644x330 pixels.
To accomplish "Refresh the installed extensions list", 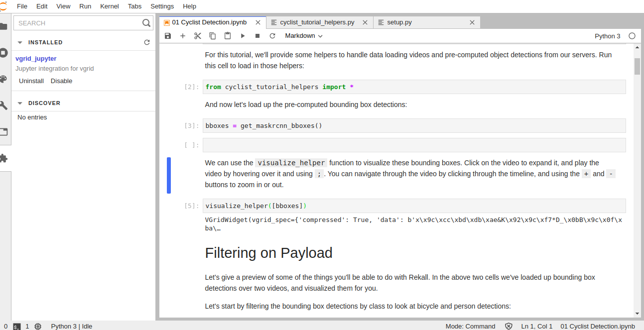I will click(147, 42).
